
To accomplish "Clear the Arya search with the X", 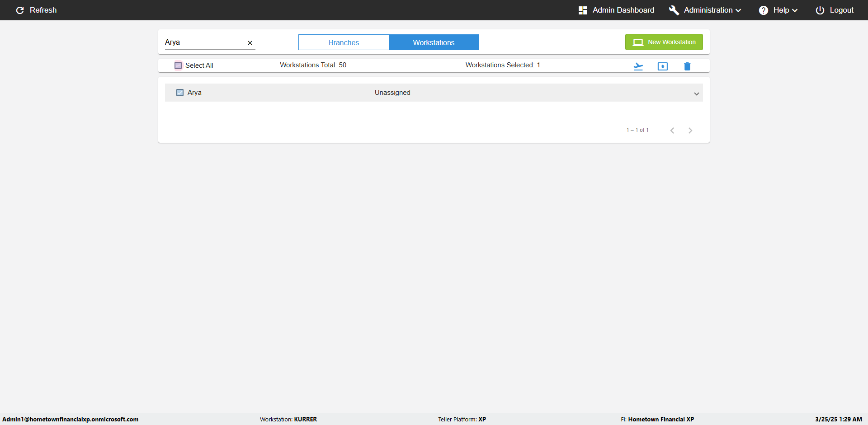I will pyautogui.click(x=250, y=43).
